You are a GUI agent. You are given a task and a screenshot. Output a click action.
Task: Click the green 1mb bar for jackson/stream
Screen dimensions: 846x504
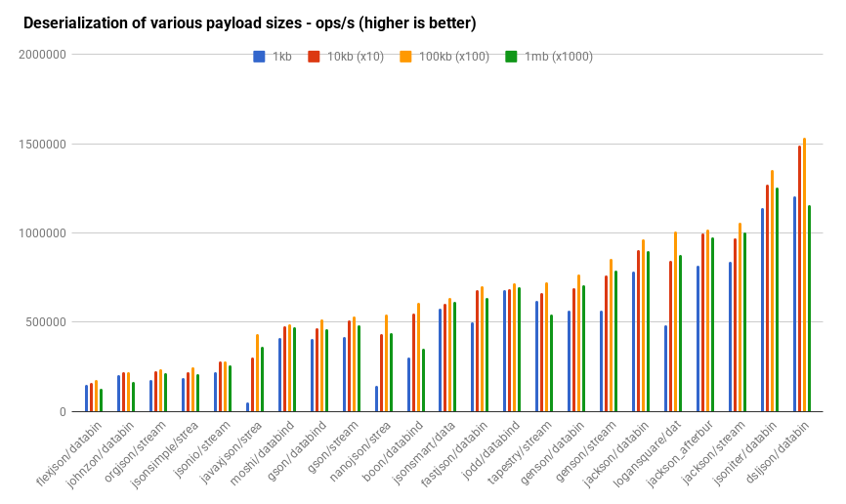[744, 322]
